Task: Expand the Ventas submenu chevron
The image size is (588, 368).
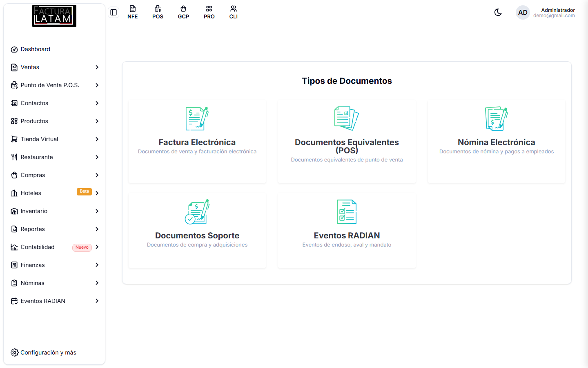Action: [x=97, y=67]
